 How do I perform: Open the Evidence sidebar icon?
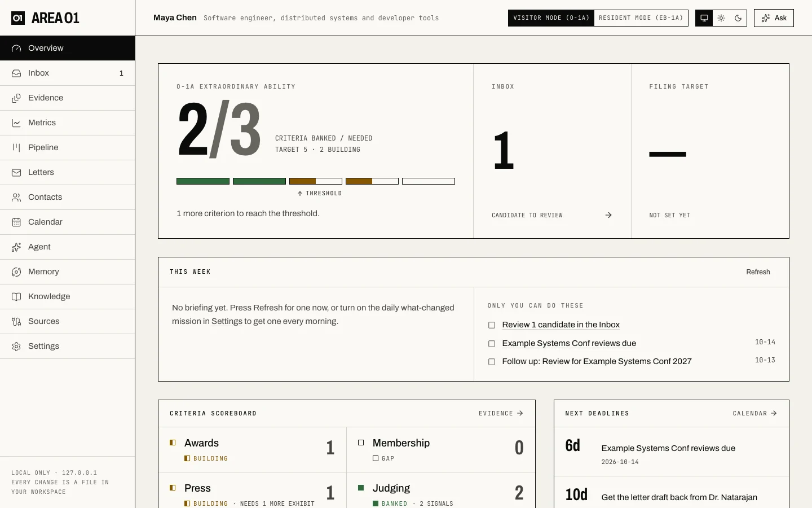pyautogui.click(x=16, y=98)
